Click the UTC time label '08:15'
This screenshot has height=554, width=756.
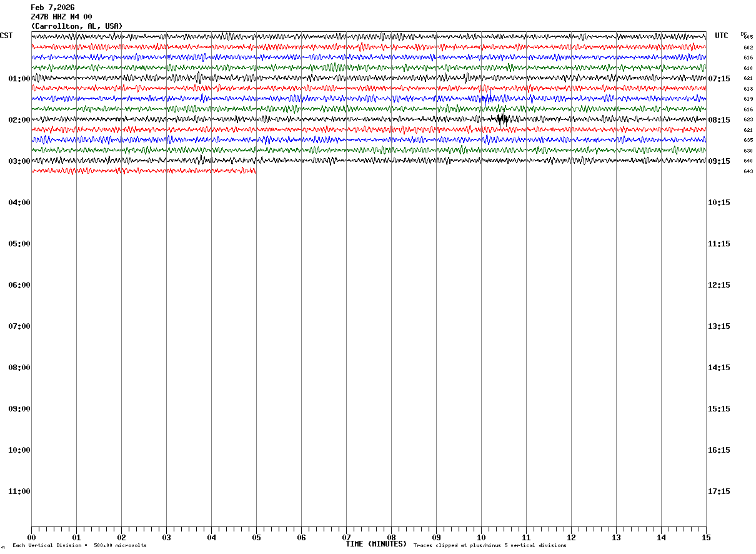click(719, 120)
